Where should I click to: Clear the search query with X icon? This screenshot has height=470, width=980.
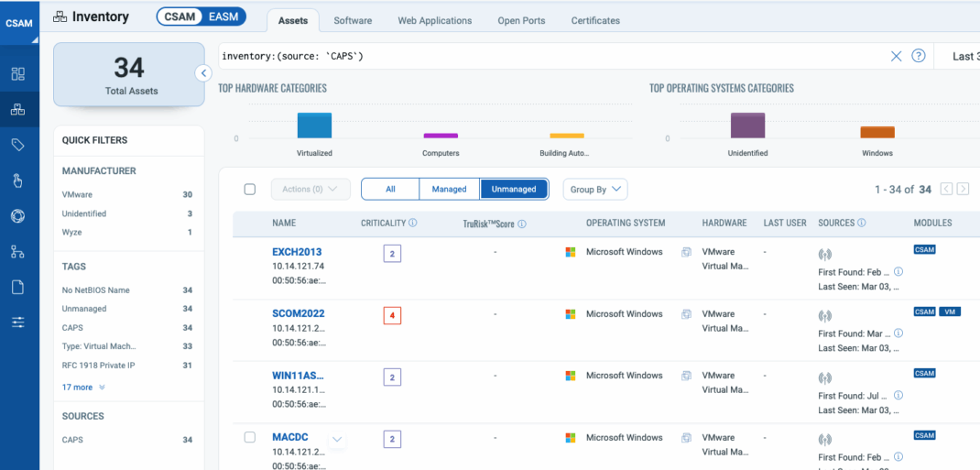tap(896, 56)
